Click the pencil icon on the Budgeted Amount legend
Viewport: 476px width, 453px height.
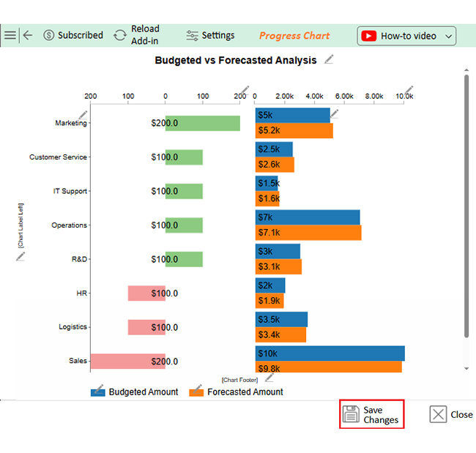click(x=99, y=386)
